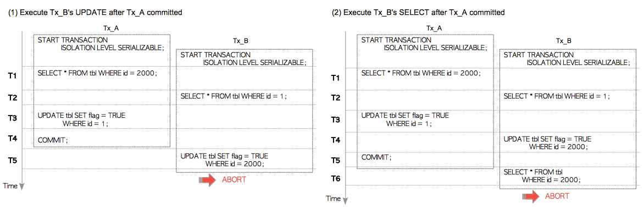This screenshot has width=644, height=214.
Task: Click the COMMIT statement in diagram 1
Action: [53, 140]
